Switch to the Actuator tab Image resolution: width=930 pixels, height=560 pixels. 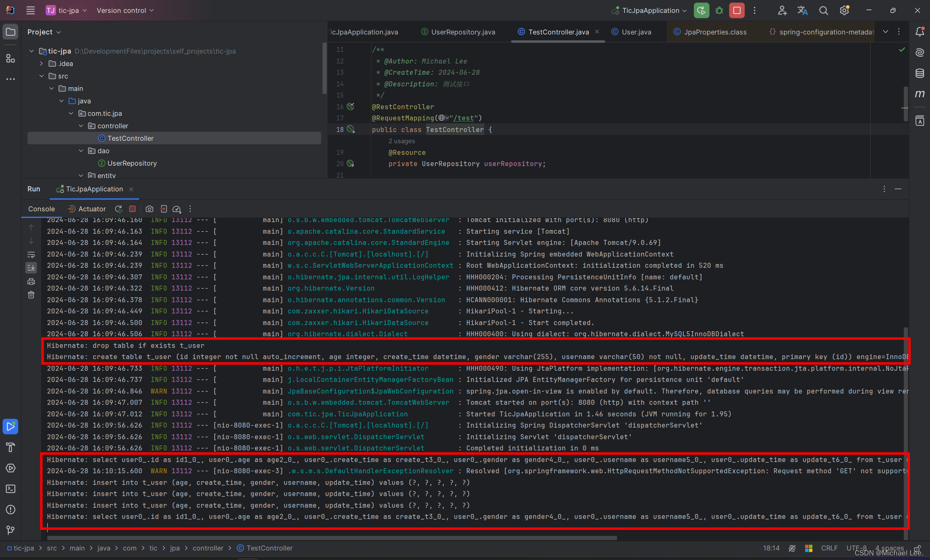92,209
